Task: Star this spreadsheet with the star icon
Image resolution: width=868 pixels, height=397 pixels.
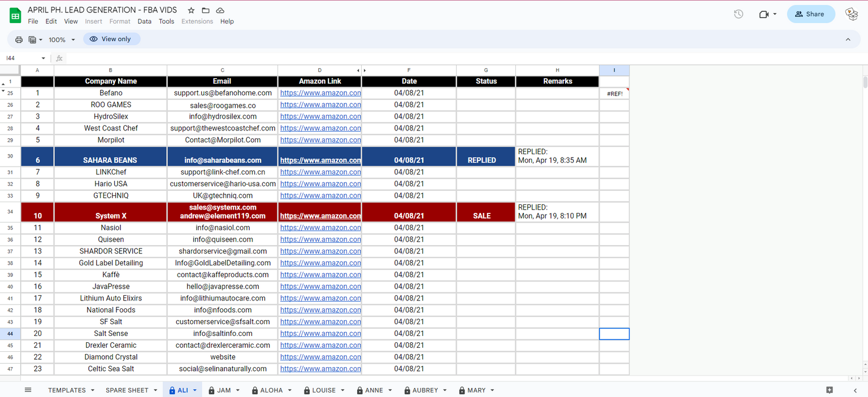Action: 191,10
